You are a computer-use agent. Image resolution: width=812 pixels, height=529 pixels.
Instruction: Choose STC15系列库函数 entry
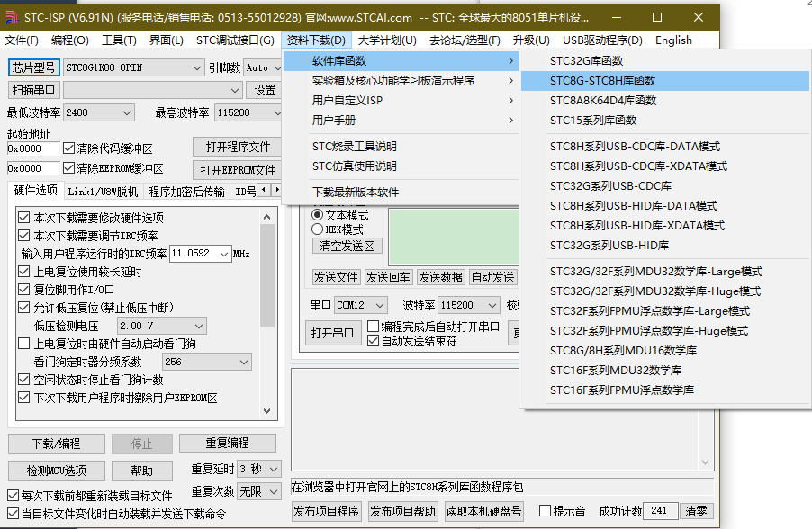tap(665, 120)
